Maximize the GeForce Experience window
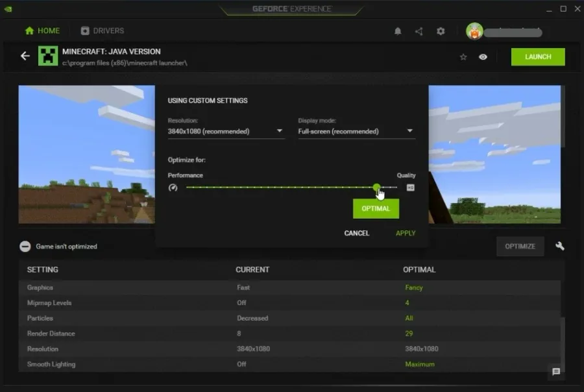584x392 pixels. click(x=563, y=9)
